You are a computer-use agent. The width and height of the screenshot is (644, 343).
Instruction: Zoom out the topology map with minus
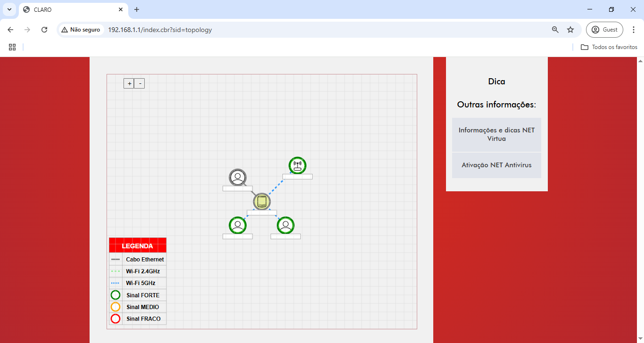(x=140, y=83)
